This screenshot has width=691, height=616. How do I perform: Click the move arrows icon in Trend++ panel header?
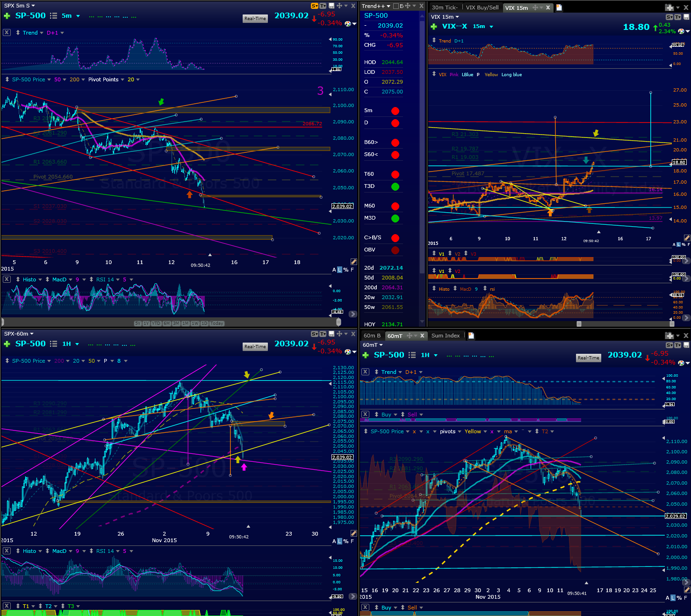pos(408,6)
